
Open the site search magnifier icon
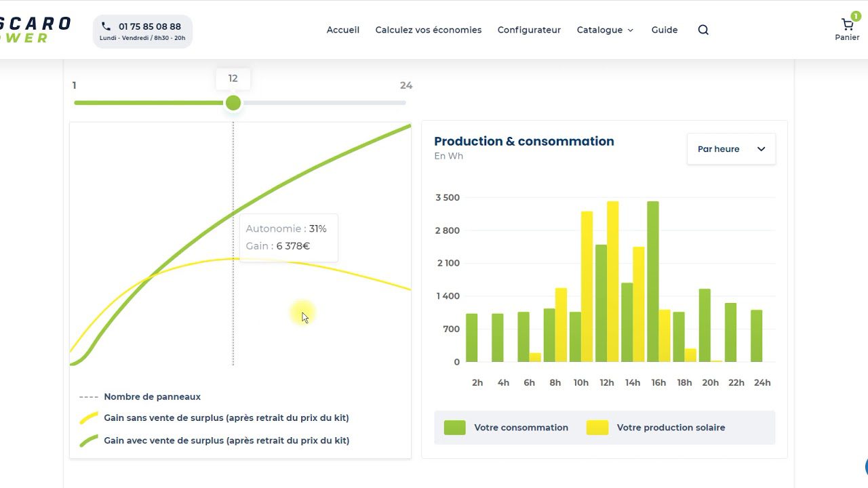pyautogui.click(x=703, y=30)
